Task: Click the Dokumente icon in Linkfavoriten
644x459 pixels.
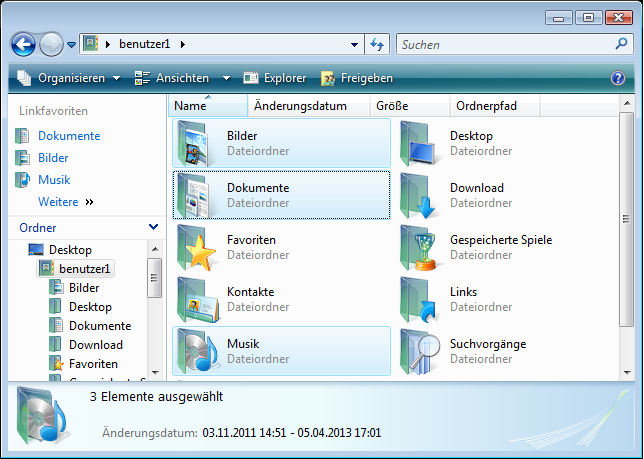Action: (22, 136)
